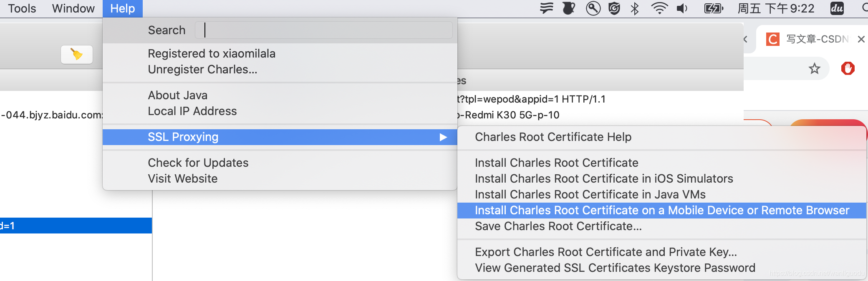Choose Export Root Certificate and Private Key...
868x281 pixels.
click(662, 252)
